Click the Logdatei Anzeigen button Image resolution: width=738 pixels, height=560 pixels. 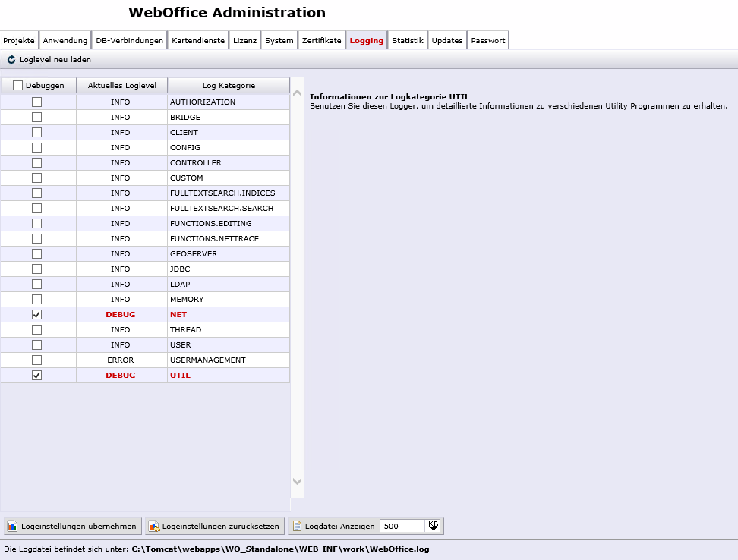[x=334, y=525]
